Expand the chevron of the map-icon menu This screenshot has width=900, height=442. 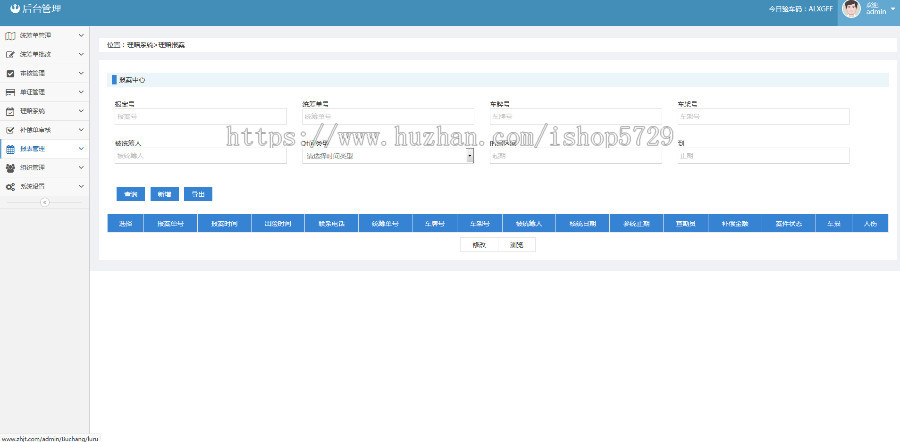(x=81, y=36)
